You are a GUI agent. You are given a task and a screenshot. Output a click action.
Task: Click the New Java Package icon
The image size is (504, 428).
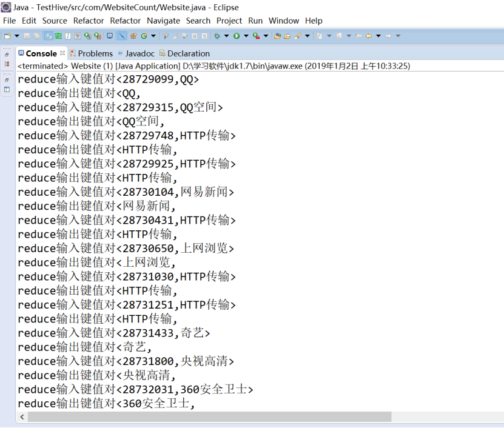click(133, 36)
